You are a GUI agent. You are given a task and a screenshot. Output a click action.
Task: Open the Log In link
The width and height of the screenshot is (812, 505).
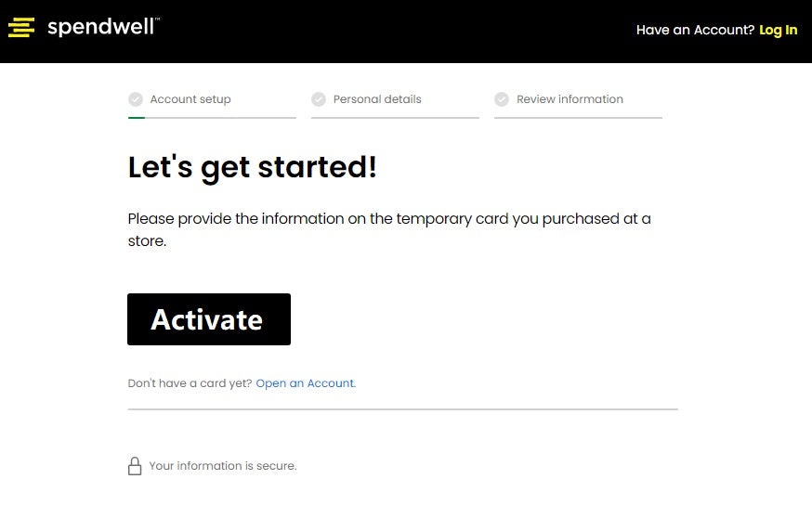(778, 30)
